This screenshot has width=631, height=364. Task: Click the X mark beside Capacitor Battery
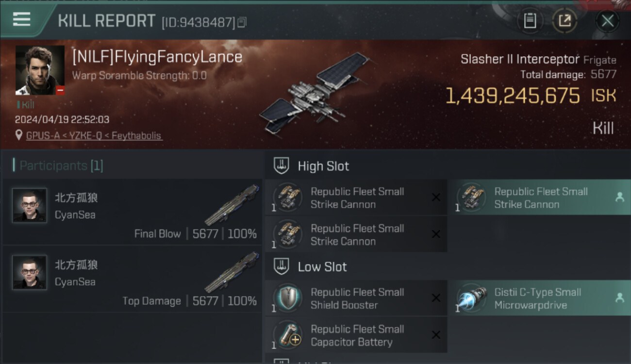(x=436, y=335)
